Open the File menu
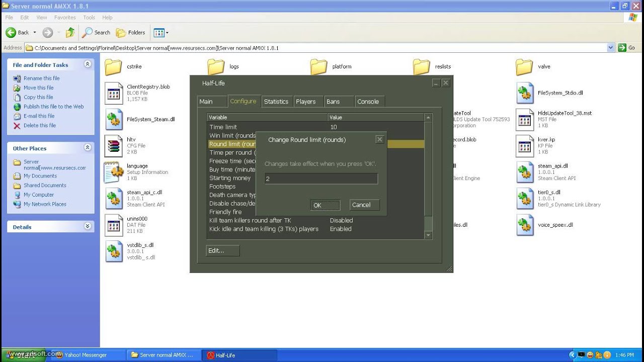This screenshot has height=362, width=644. [x=9, y=17]
